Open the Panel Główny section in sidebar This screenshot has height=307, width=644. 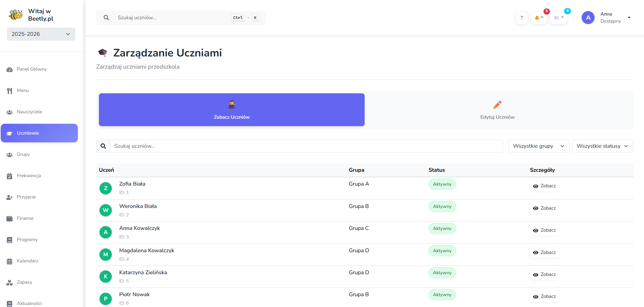pyautogui.click(x=31, y=69)
